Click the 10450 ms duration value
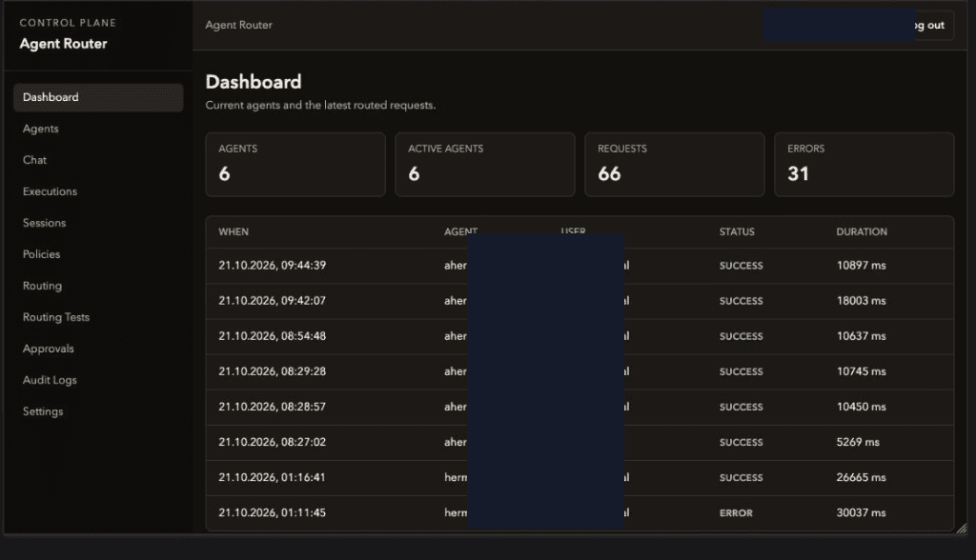This screenshot has width=976, height=560. point(861,407)
